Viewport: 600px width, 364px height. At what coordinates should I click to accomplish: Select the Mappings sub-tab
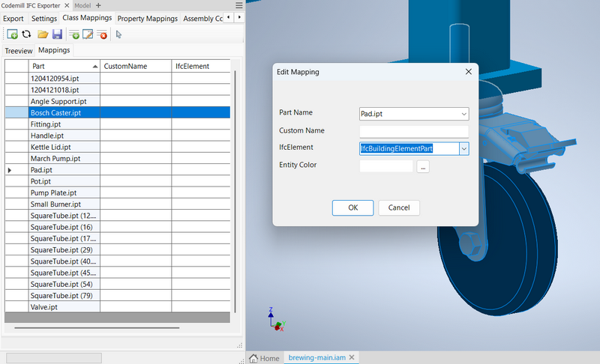pos(54,50)
